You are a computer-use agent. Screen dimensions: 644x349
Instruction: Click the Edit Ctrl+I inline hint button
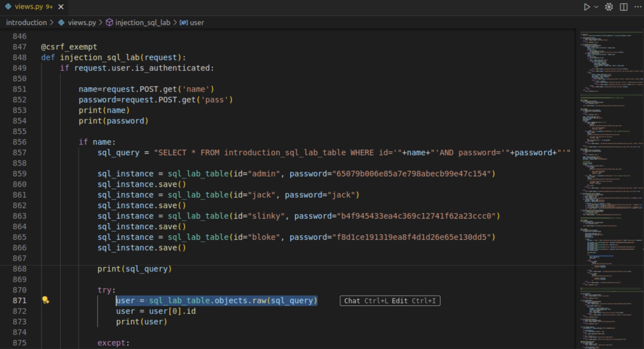click(413, 301)
